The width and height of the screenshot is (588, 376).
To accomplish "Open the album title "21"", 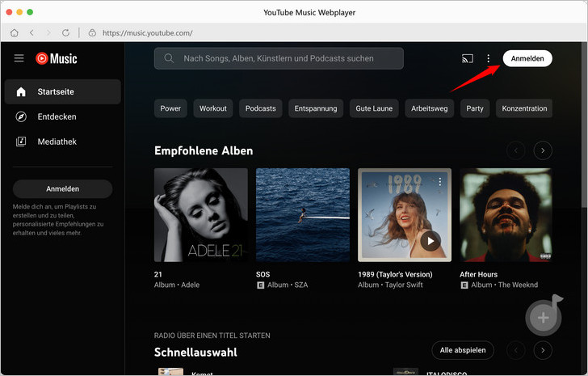I will pos(157,274).
